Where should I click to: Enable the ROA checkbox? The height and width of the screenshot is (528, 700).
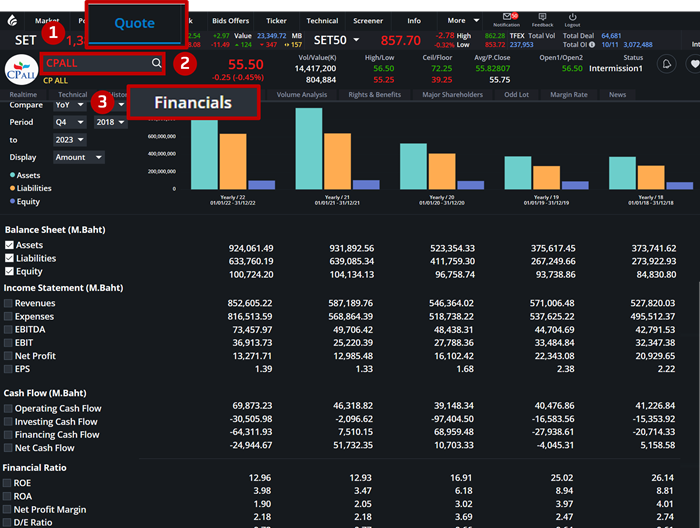click(7, 496)
